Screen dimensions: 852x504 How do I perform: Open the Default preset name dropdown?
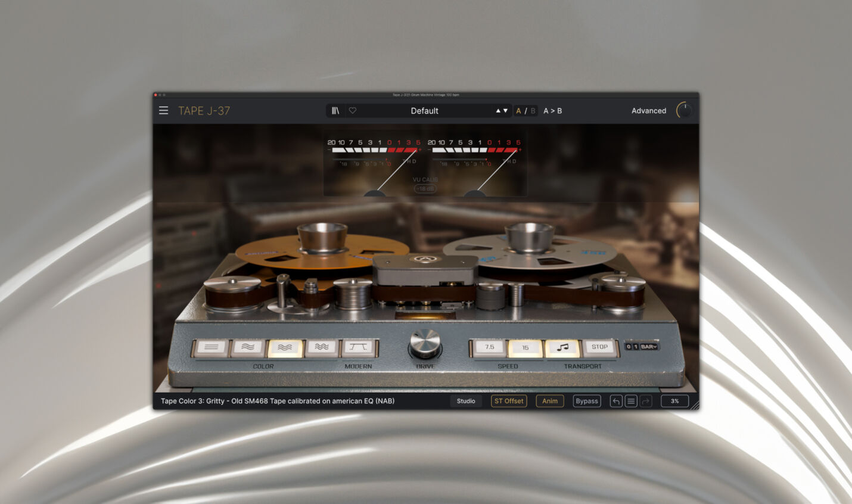424,111
